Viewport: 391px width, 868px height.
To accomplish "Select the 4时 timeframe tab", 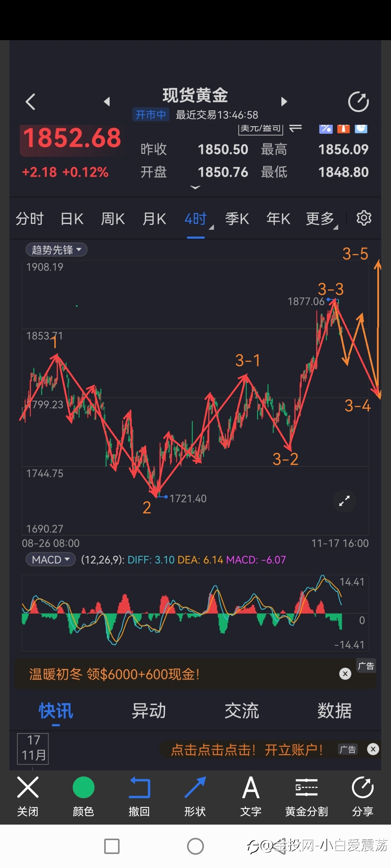I will click(195, 219).
